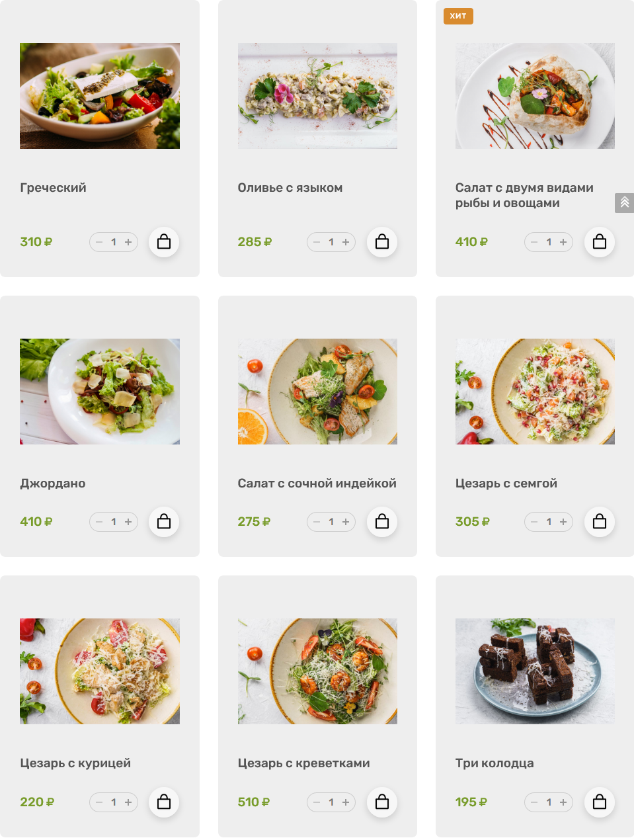This screenshot has width=634, height=840.
Task: Click cart icon for Джордано salad
Action: pyautogui.click(x=164, y=522)
